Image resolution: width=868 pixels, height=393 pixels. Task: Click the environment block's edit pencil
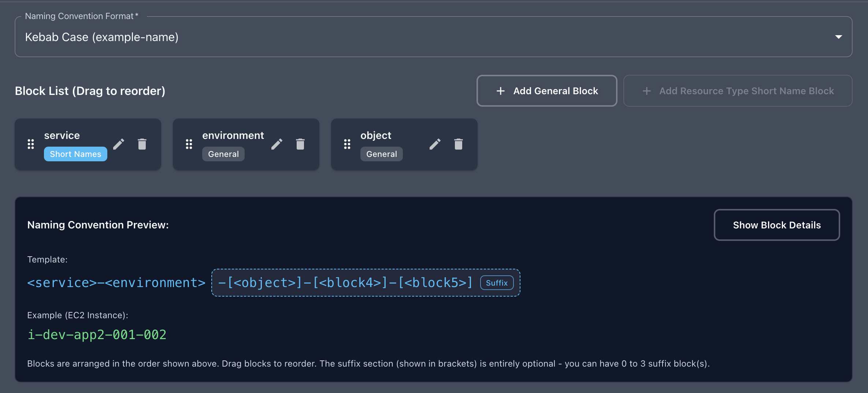coord(277,144)
